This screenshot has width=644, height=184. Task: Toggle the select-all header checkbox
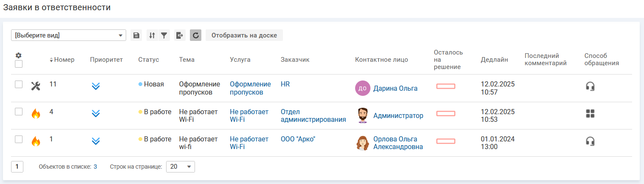coord(19,64)
